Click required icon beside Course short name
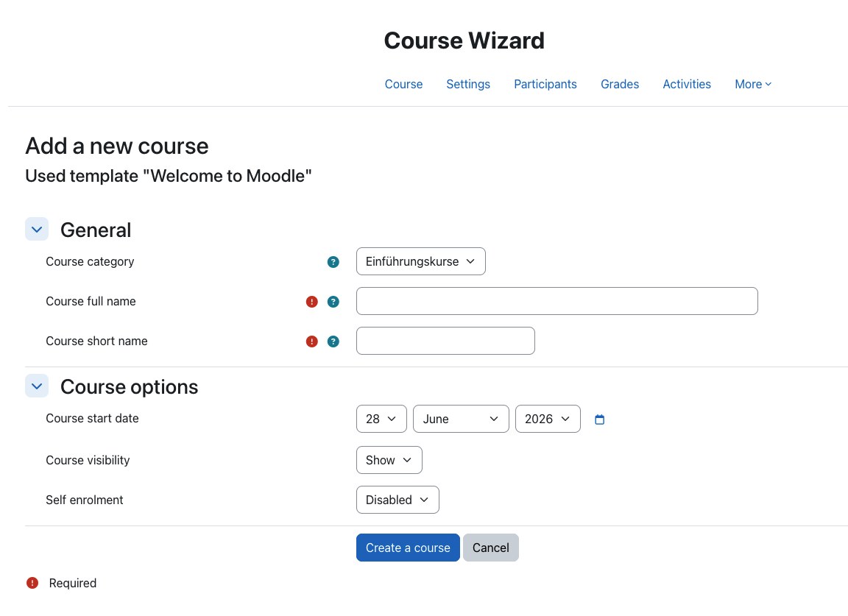The image size is (848, 616). pos(312,341)
